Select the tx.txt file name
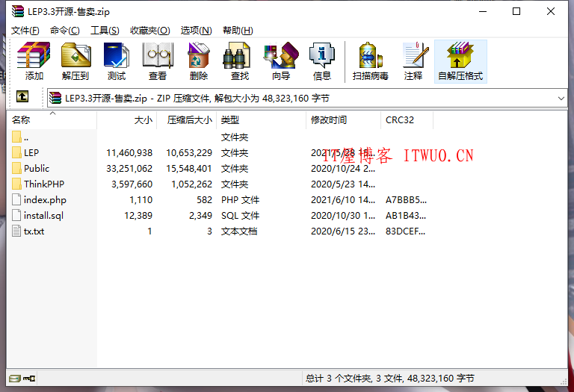The height and width of the screenshot is (392, 574). pyautogui.click(x=34, y=231)
